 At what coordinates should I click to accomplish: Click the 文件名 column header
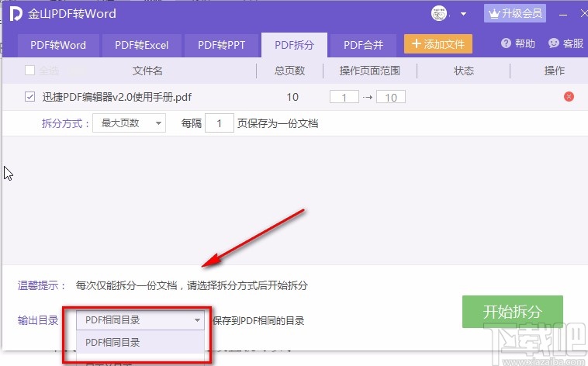click(x=147, y=71)
